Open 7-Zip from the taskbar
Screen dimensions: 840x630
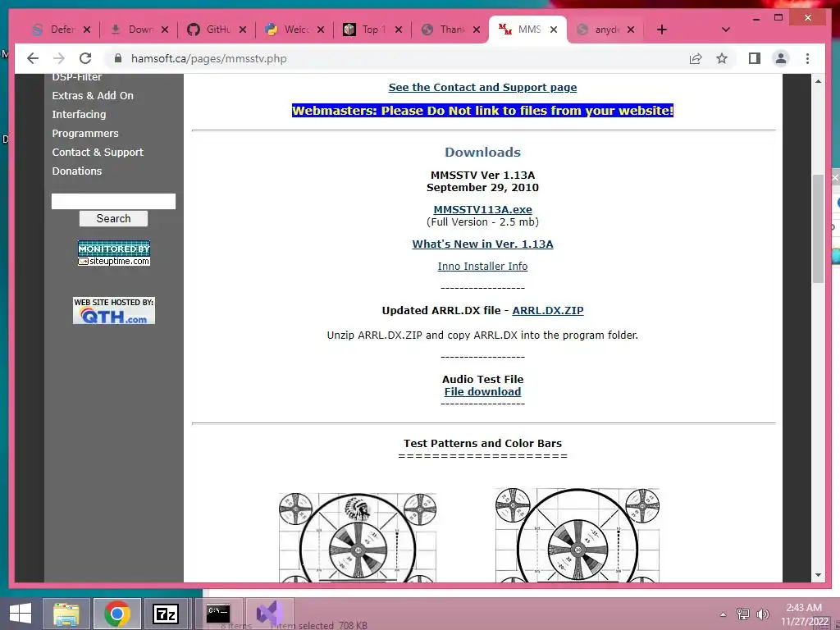165,614
